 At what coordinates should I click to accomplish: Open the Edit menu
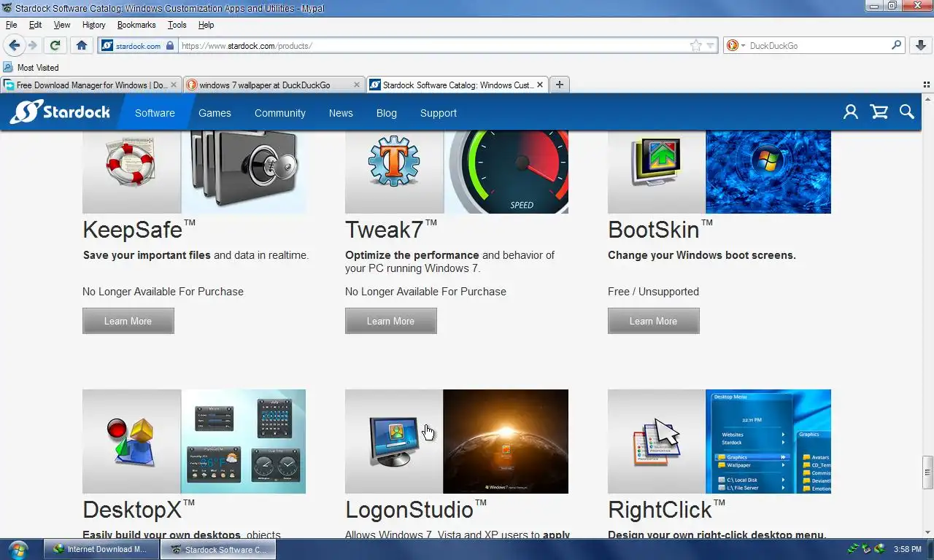click(x=35, y=25)
